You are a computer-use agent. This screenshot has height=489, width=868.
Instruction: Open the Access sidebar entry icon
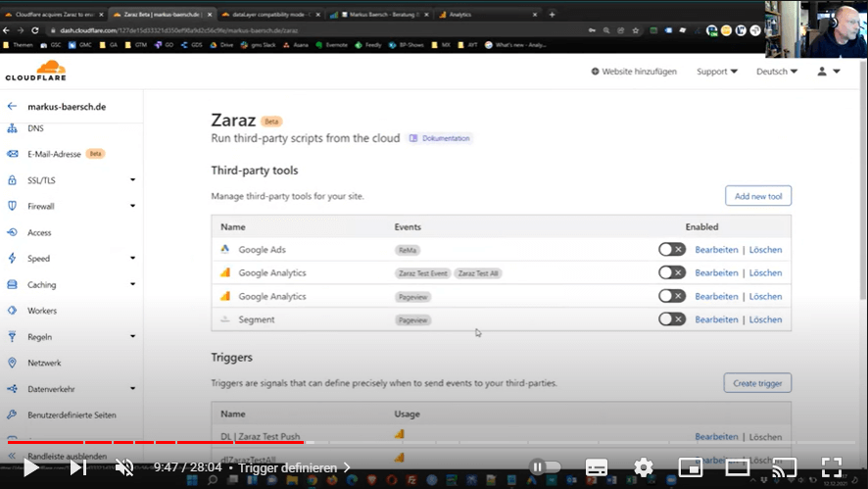12,232
